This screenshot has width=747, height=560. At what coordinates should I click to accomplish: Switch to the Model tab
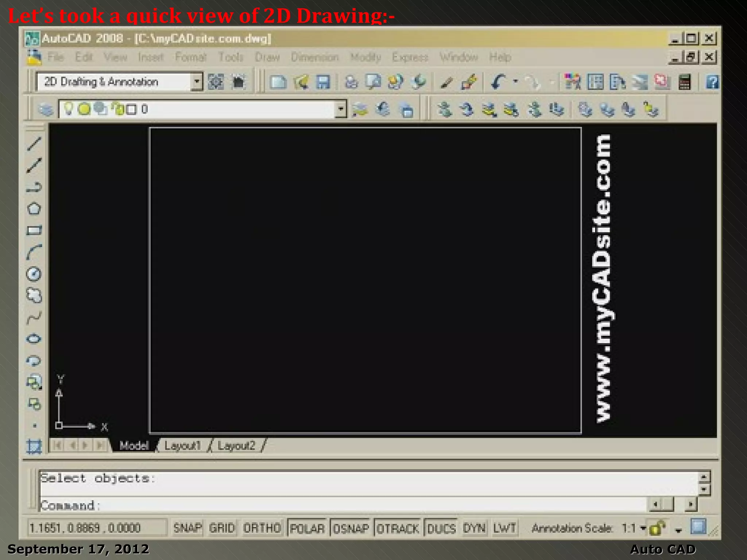click(x=134, y=446)
